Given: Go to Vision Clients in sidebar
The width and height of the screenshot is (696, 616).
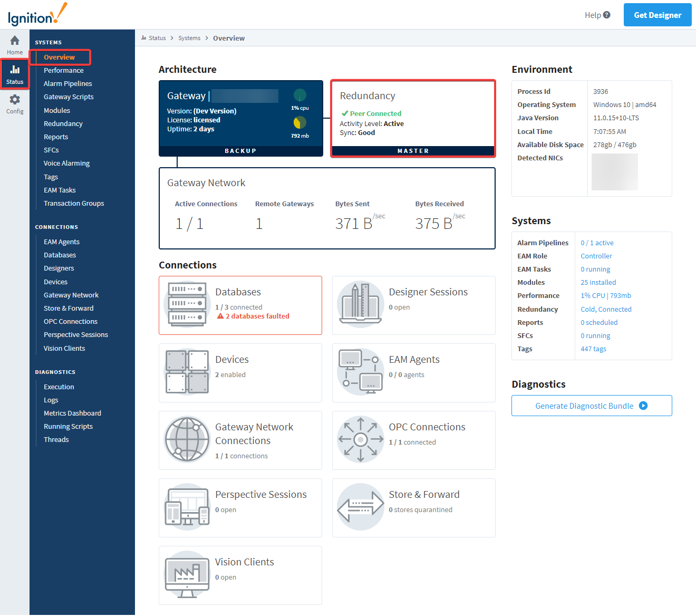Looking at the screenshot, I should point(64,348).
